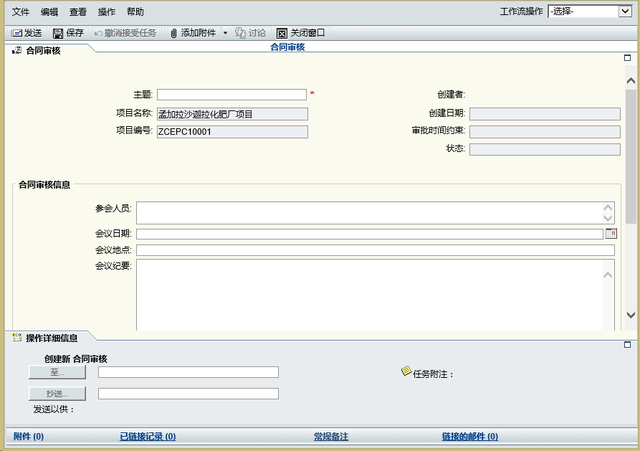Open the 链接的邮件 (0) link
Image resolution: width=640 pixels, height=451 pixels.
[470, 436]
